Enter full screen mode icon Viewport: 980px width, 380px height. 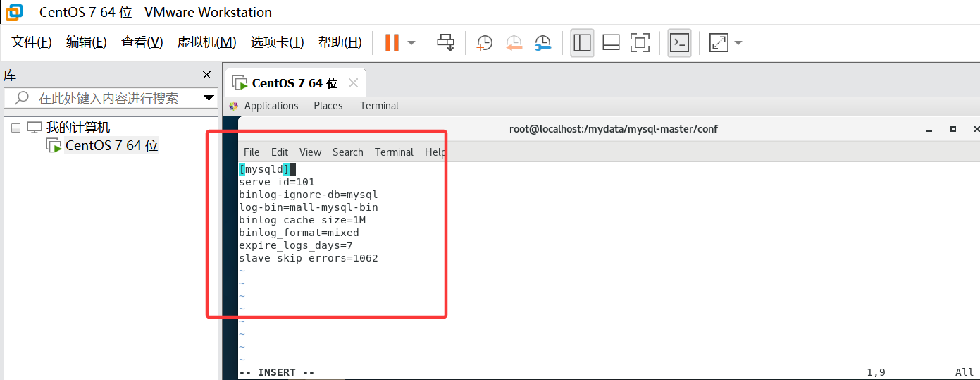(640, 43)
